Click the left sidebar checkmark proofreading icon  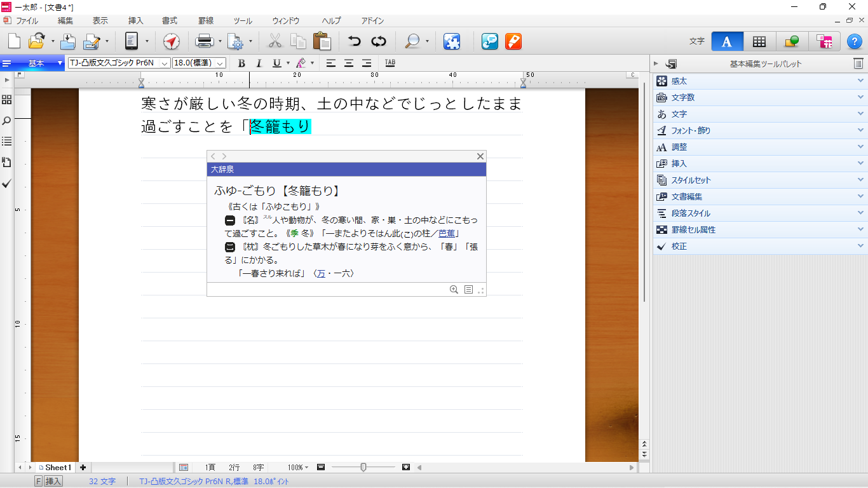pos(7,184)
